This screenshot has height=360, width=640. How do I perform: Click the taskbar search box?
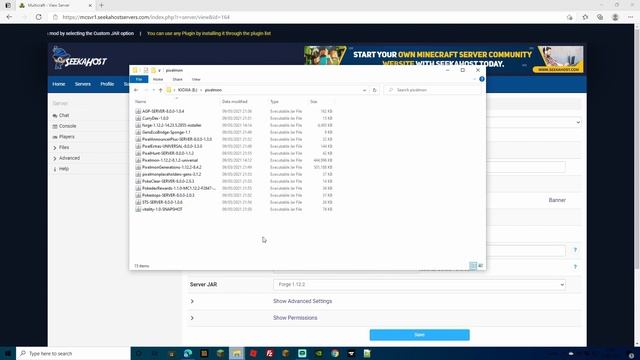point(73,353)
